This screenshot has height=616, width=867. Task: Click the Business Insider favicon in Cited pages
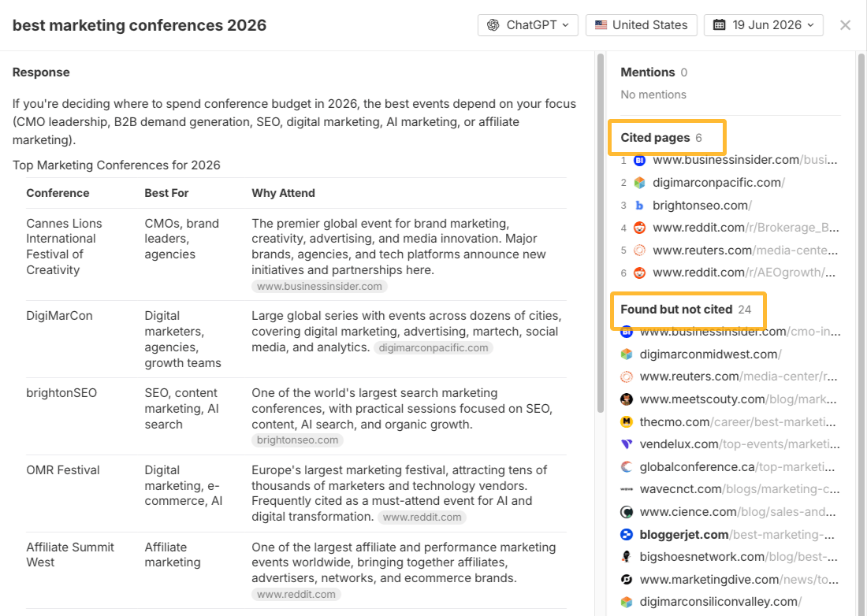tap(639, 160)
